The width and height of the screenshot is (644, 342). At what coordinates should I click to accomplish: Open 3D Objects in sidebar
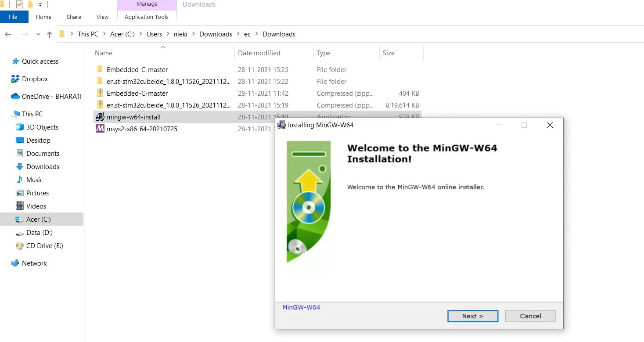42,127
